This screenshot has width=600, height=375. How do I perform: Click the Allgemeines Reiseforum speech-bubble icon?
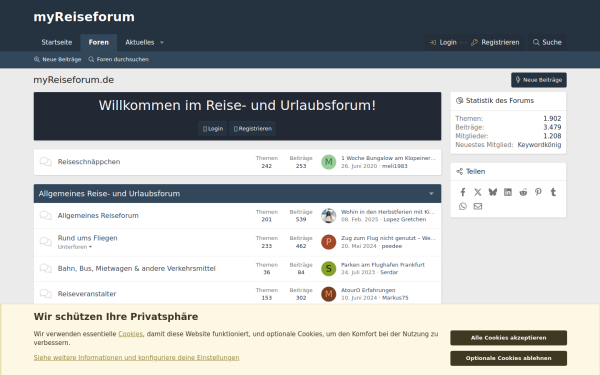coord(46,215)
